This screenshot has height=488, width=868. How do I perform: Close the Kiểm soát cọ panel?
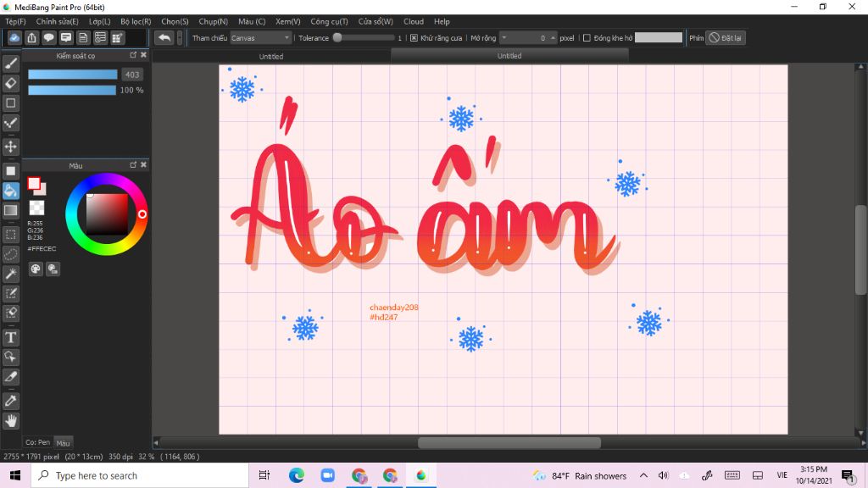[x=144, y=55]
